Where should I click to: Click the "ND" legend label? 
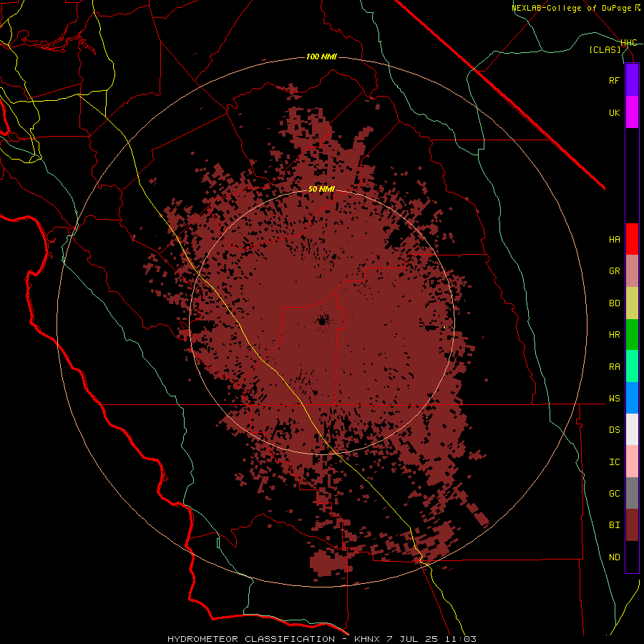pyautogui.click(x=614, y=557)
